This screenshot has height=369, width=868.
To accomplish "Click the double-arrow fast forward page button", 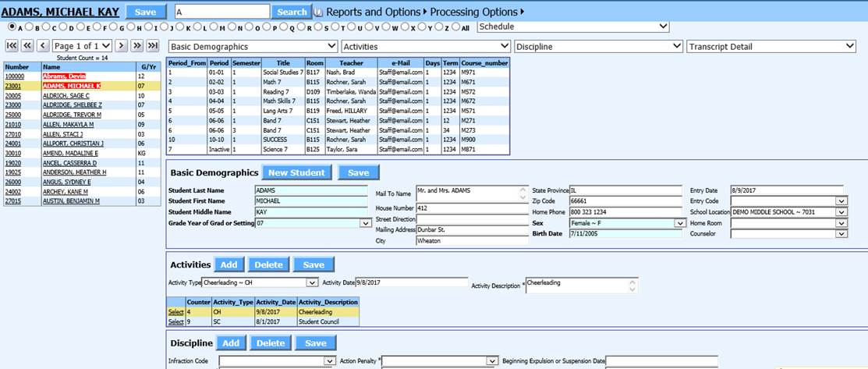I will pos(137,47).
